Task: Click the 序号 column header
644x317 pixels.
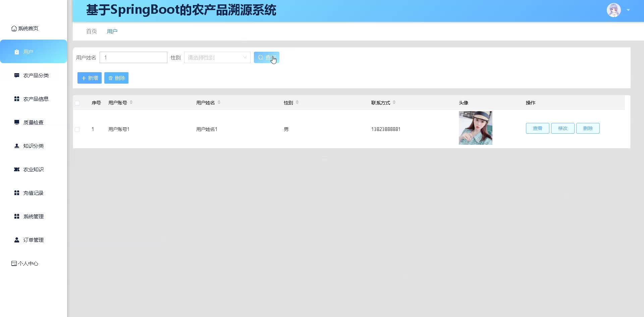Action: pos(96,103)
